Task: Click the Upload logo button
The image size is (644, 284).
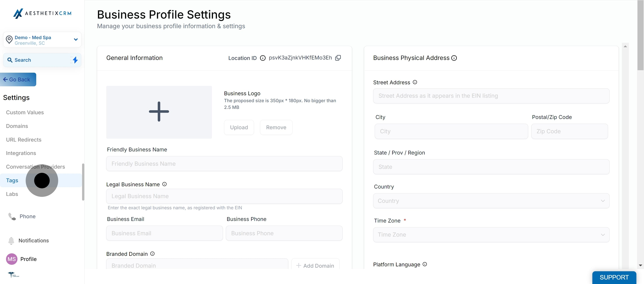Action: coord(239,127)
